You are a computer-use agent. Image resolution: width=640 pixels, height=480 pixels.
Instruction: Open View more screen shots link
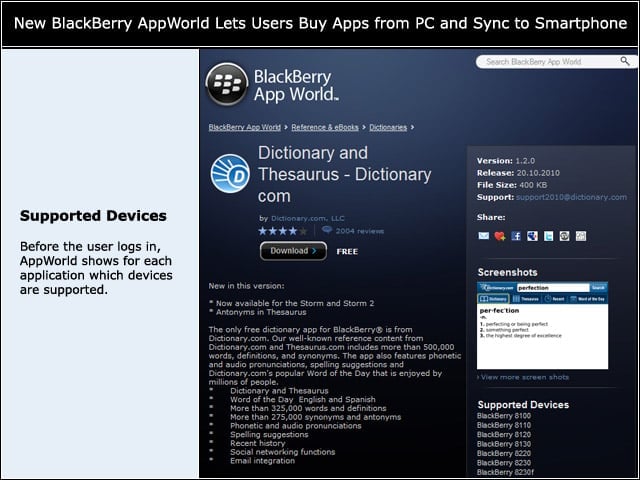(525, 377)
